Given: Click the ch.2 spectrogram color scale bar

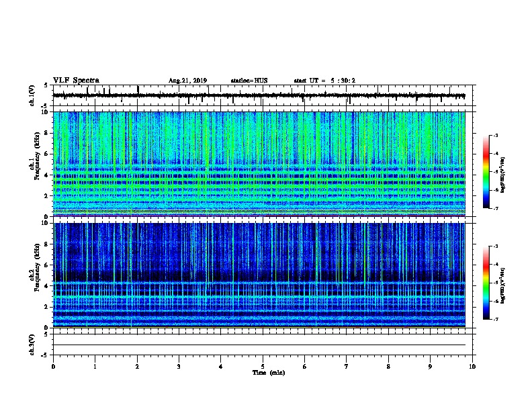Looking at the screenshot, I should click(486, 283).
